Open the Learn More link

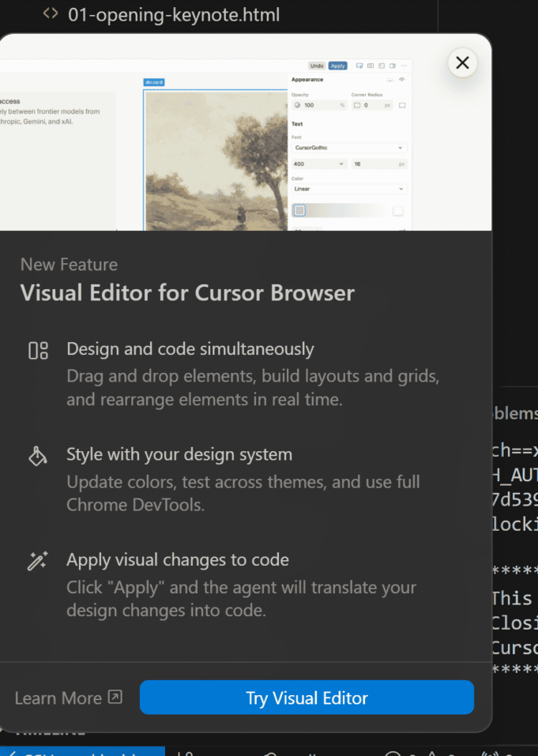[x=68, y=698]
